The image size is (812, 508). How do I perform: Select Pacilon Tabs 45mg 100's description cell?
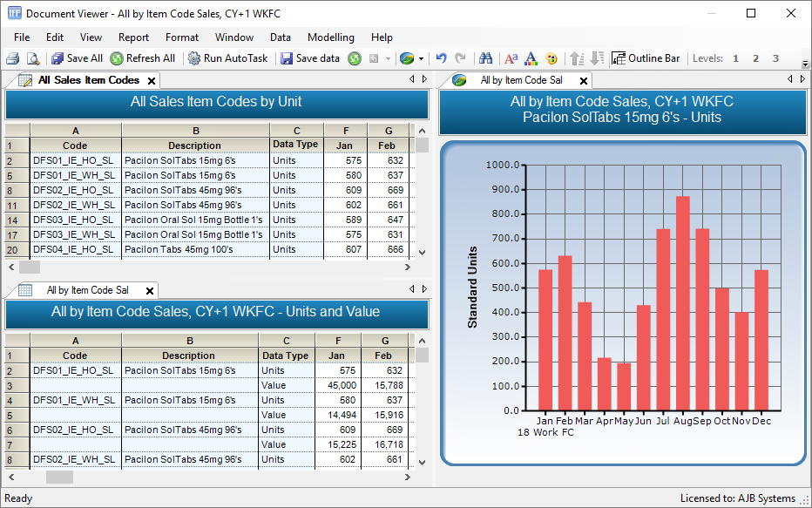195,249
